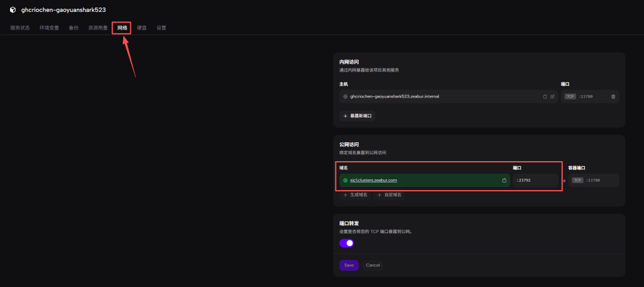Click the container port TCP :13780 field
This screenshot has height=287, width=644.
point(594,181)
